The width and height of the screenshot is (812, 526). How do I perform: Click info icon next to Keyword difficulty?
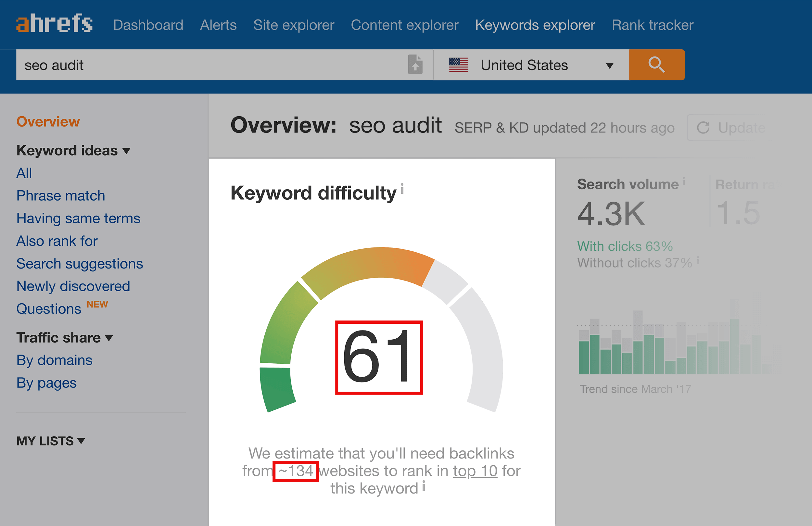(402, 189)
